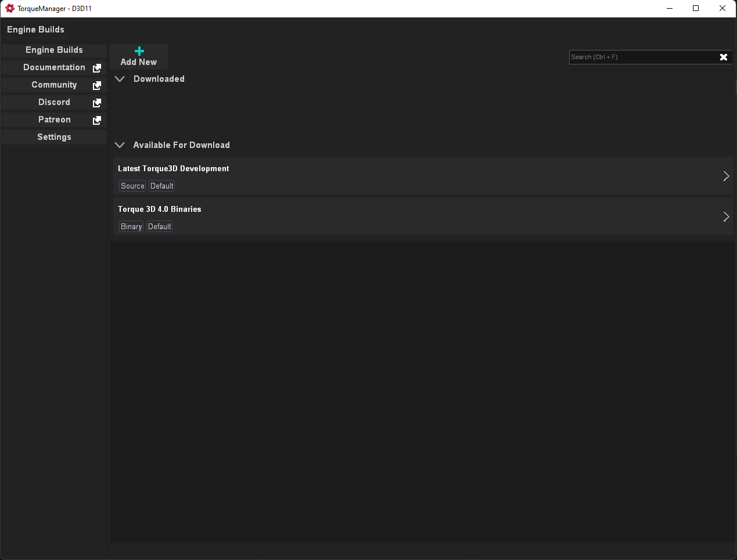
Task: Open external link icon next to Community
Action: click(97, 85)
